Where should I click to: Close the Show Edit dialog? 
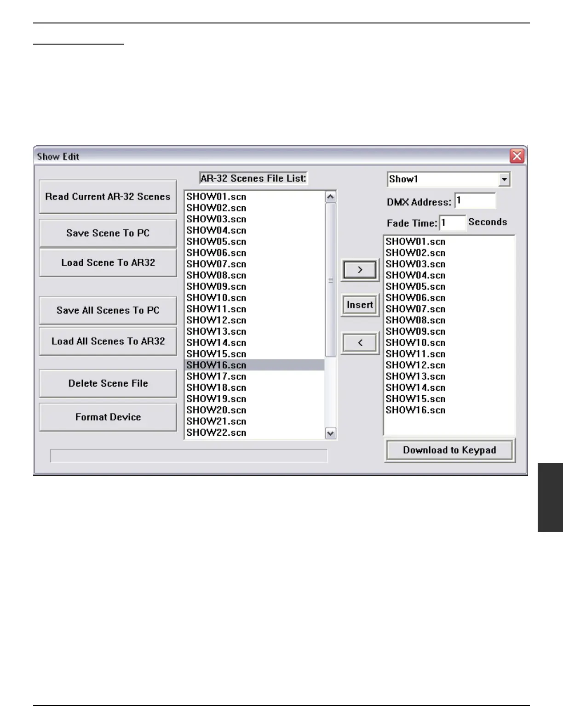point(517,156)
